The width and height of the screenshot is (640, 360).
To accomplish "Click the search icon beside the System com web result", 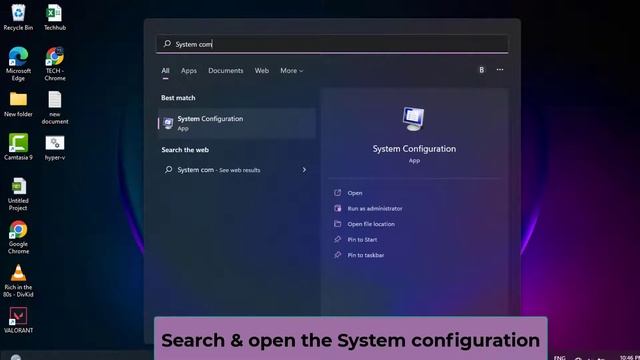I will [x=168, y=169].
